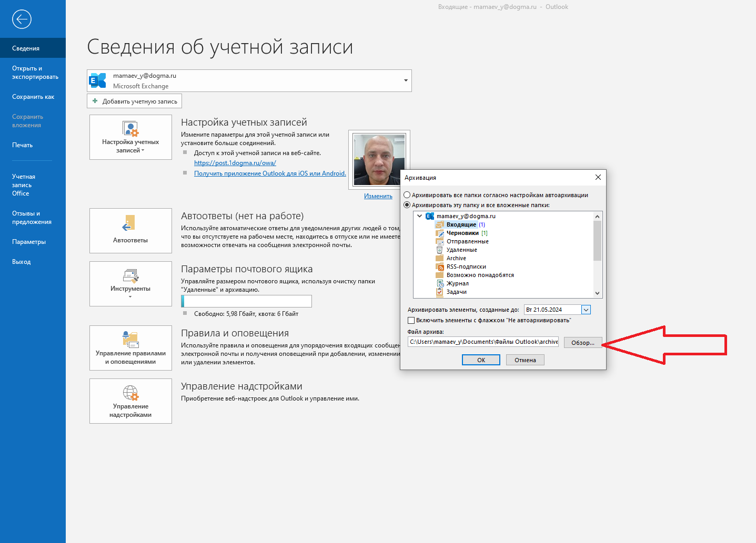Screen dimensions: 756x543
Task: Open the archive date dropdown calendar
Action: click(586, 310)
